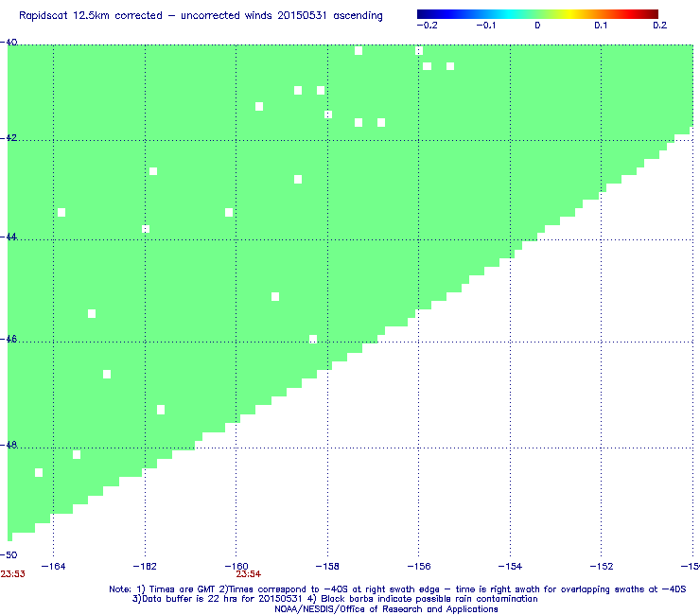Pick the -160 longitude axis label

[236, 567]
